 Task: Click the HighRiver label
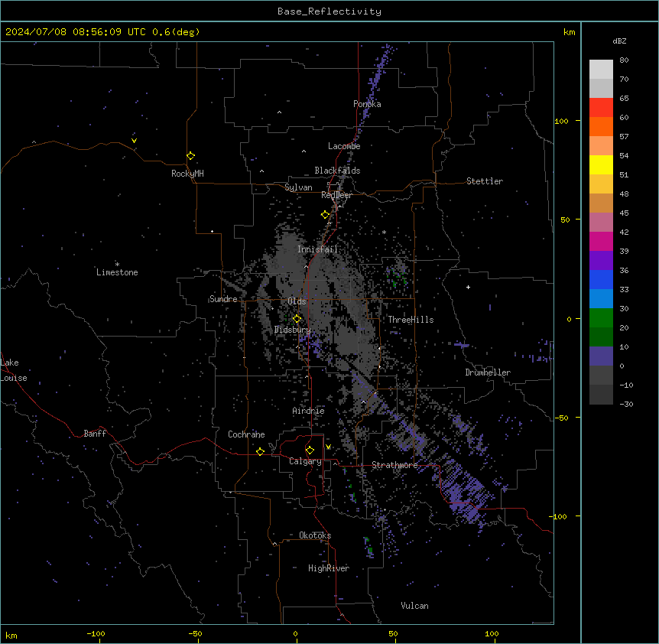pos(329,568)
